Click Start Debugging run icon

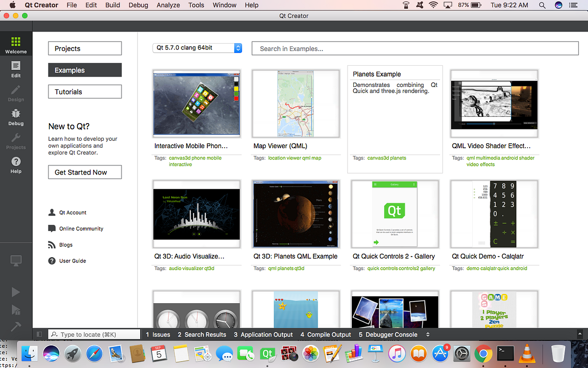[x=16, y=310]
